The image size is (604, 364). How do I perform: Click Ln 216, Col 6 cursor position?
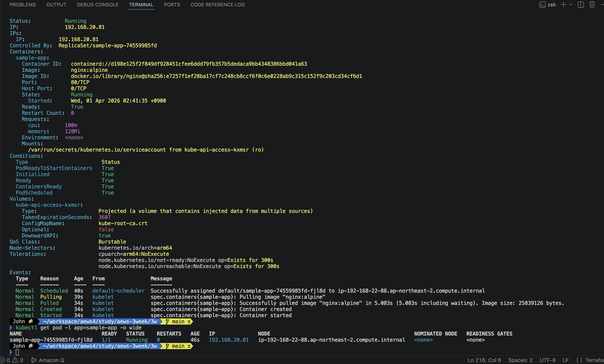[x=484, y=360]
